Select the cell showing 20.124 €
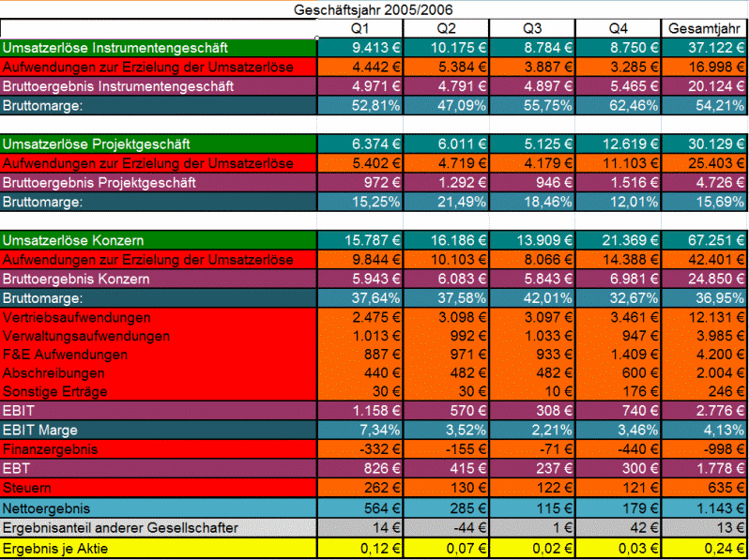 (x=705, y=86)
